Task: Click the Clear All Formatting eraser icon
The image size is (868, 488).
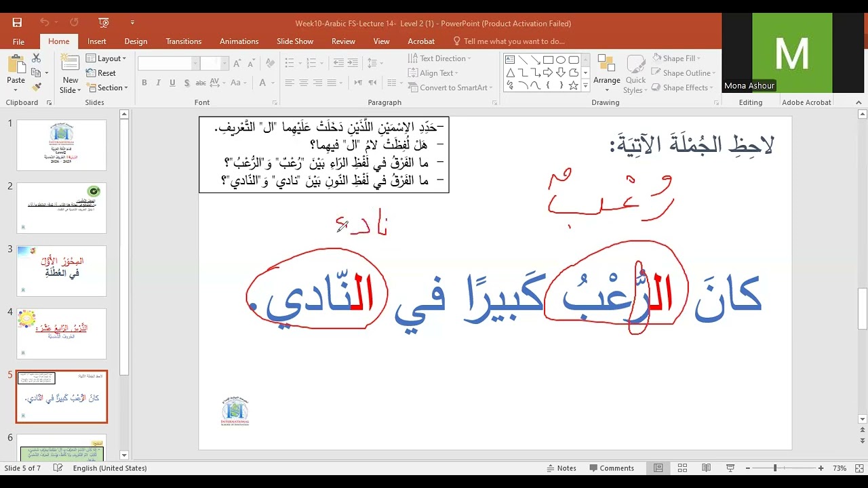Action: point(270,63)
